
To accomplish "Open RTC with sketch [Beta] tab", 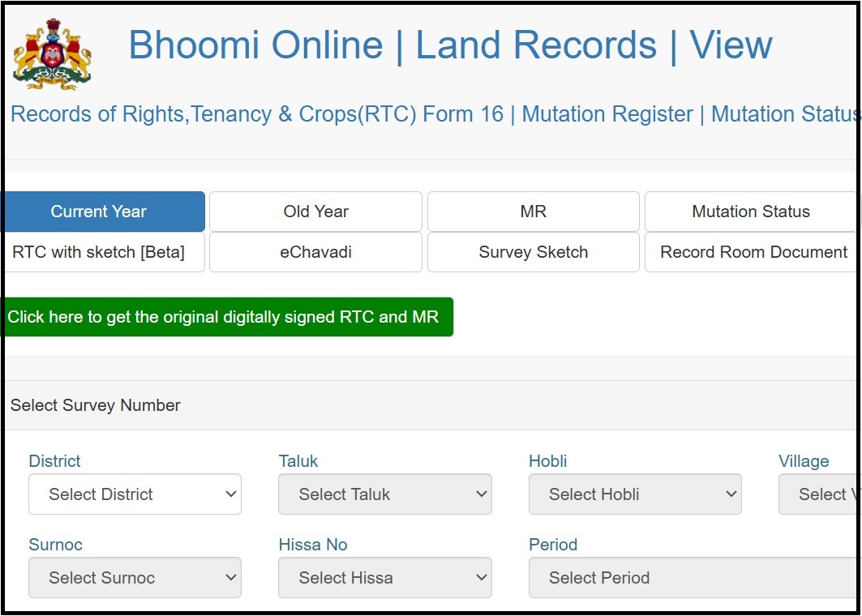I will 101,252.
